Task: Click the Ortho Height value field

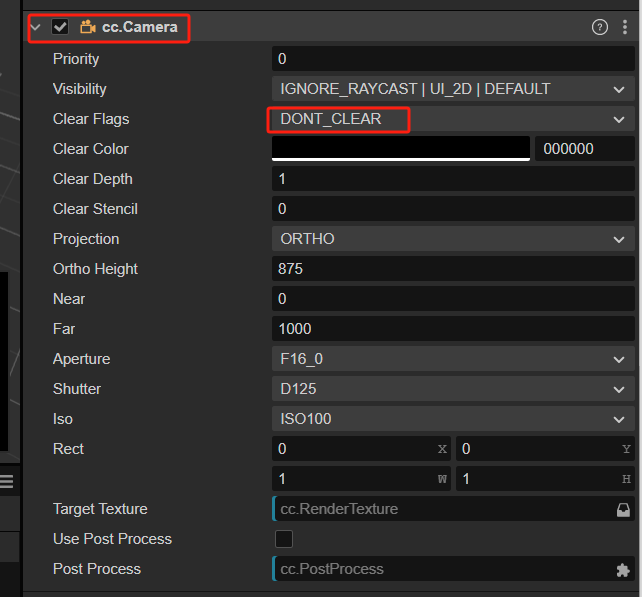Action: (x=453, y=269)
